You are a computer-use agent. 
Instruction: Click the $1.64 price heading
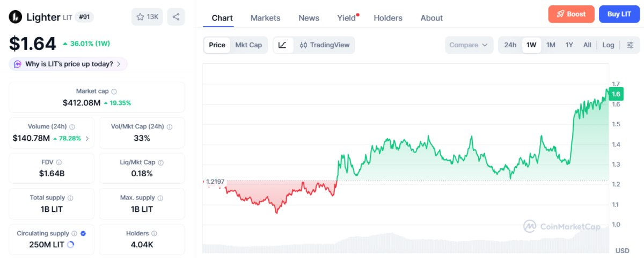pos(32,44)
